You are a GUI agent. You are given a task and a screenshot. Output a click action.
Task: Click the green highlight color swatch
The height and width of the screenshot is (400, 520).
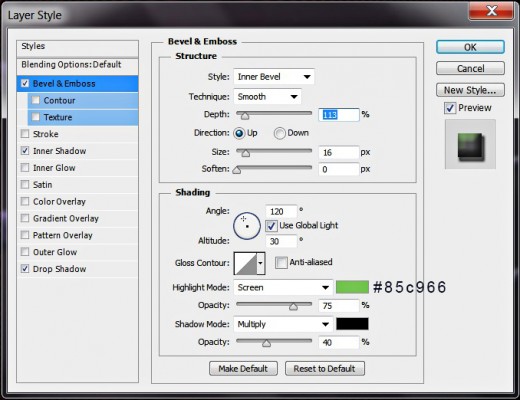352,287
